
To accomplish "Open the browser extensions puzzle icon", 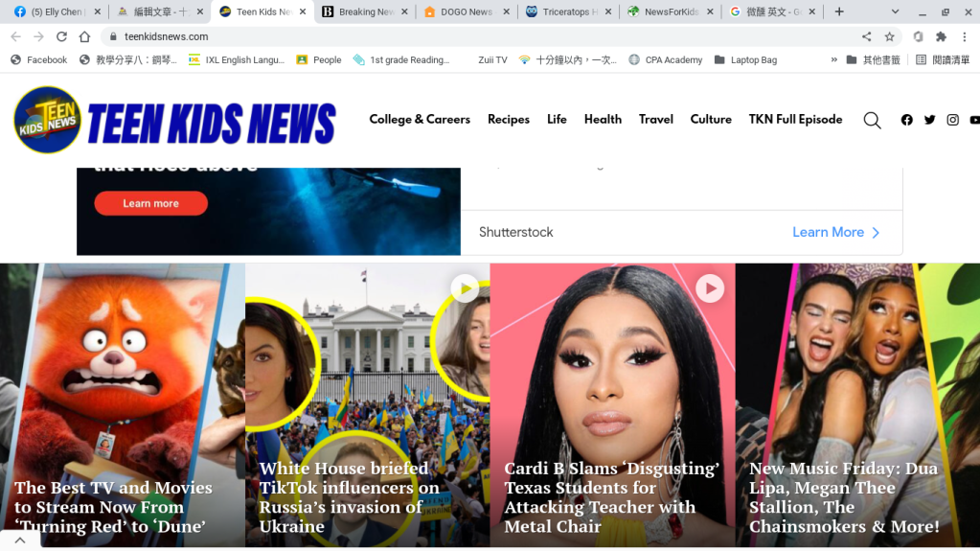I will coord(941,36).
